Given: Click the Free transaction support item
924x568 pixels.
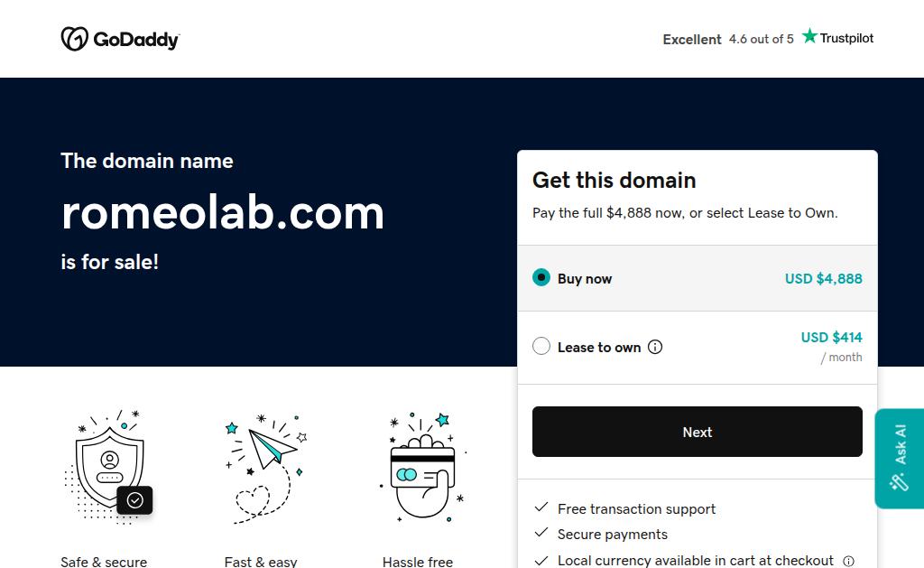Looking at the screenshot, I should (x=624, y=508).
